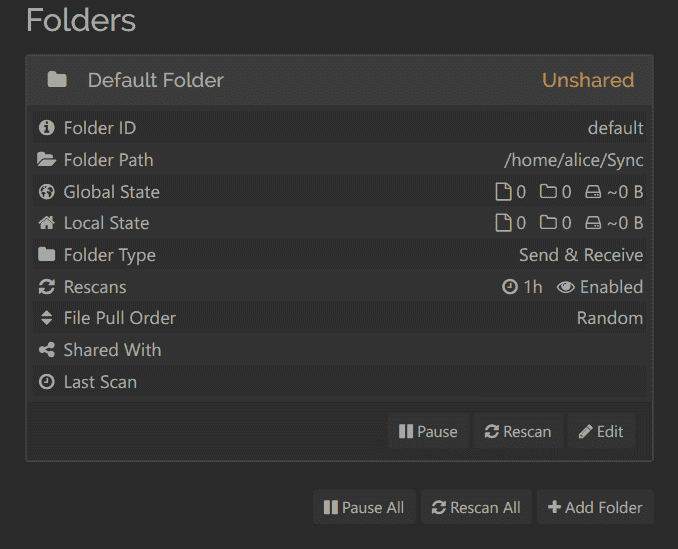Click the clock icon beside Last Scan

tap(46, 382)
